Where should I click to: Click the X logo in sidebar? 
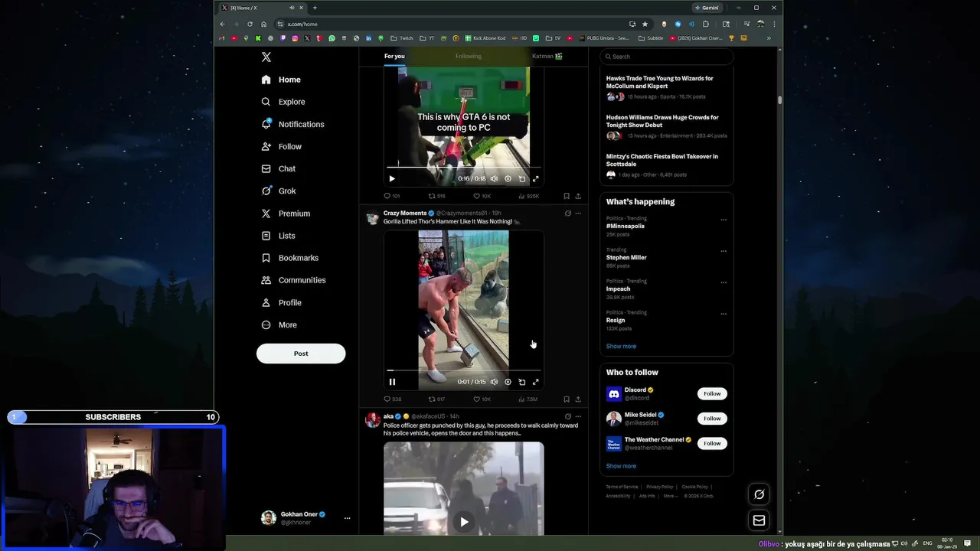[266, 57]
